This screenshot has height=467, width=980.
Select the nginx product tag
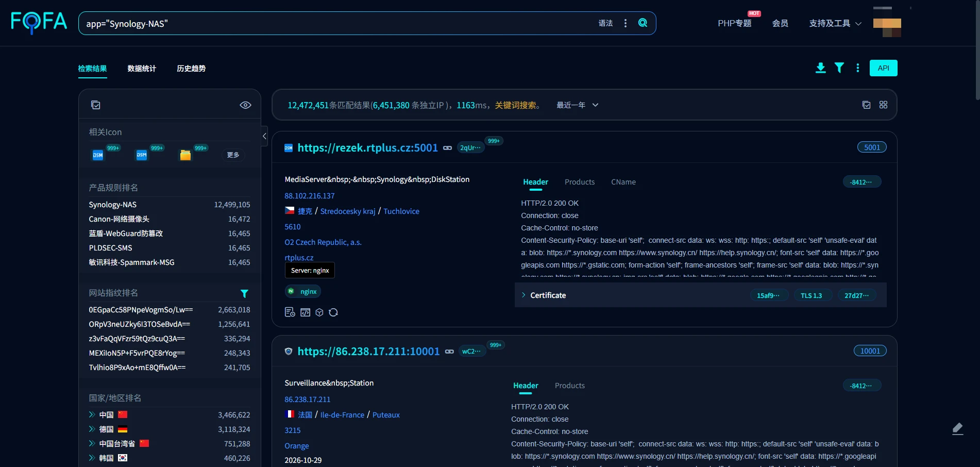(303, 292)
